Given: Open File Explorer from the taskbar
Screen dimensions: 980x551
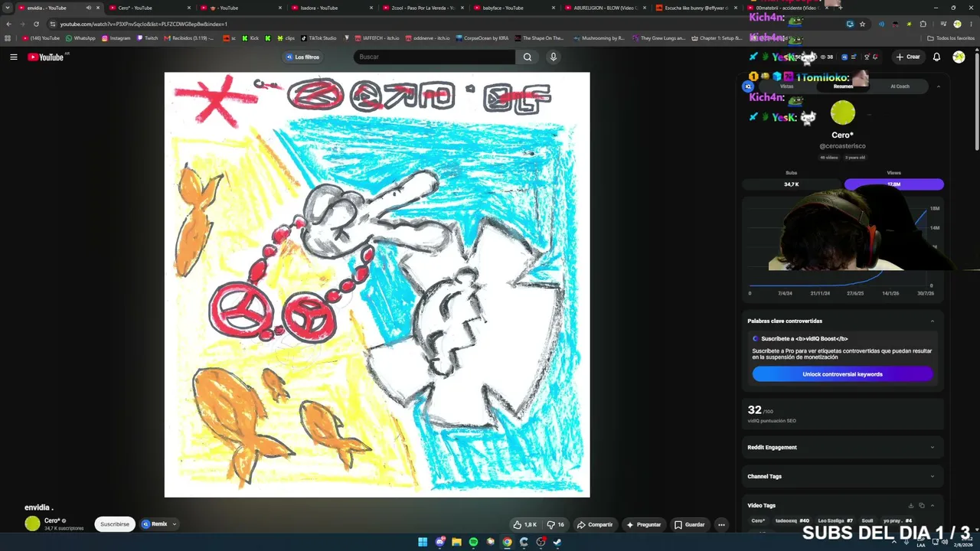Looking at the screenshot, I should point(456,542).
